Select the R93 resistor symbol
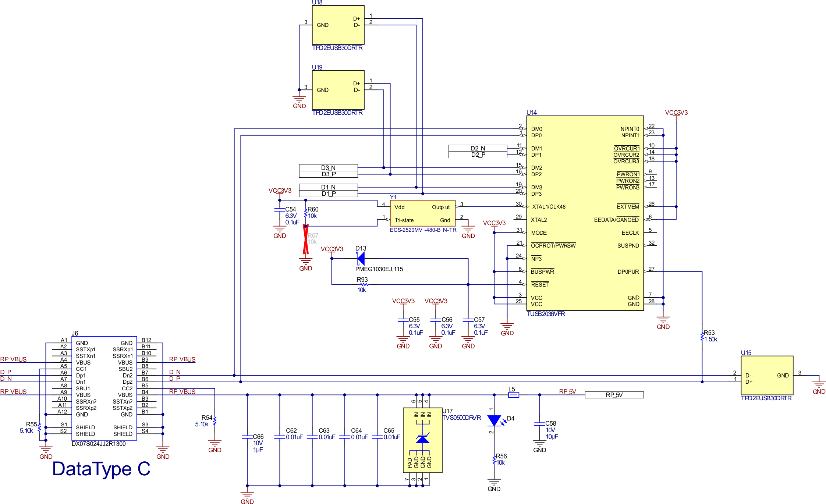This screenshot has width=826, height=504. coord(364,284)
